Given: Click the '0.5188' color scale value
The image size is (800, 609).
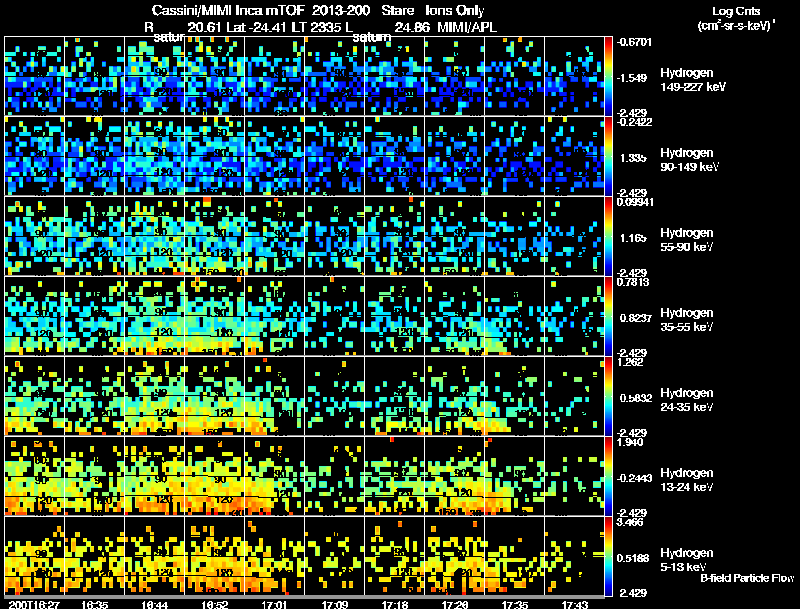Looking at the screenshot, I should (635, 558).
